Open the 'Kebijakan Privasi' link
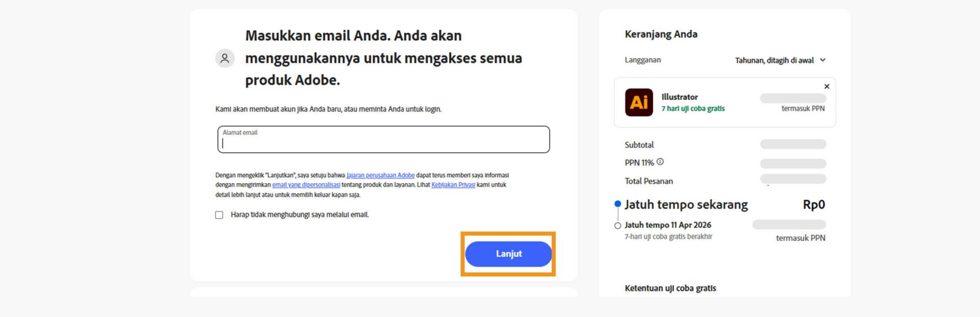The width and height of the screenshot is (980, 317). pos(453,185)
